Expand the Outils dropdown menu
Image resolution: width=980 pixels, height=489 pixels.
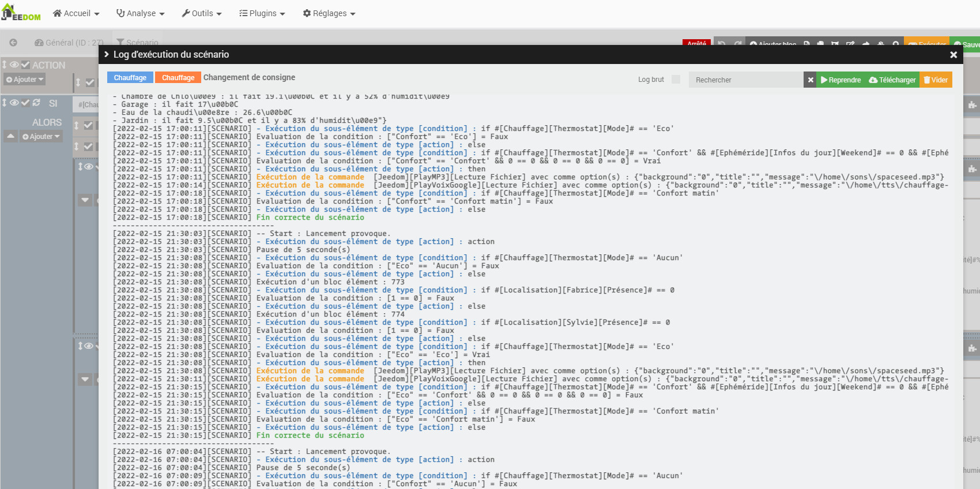pos(202,13)
